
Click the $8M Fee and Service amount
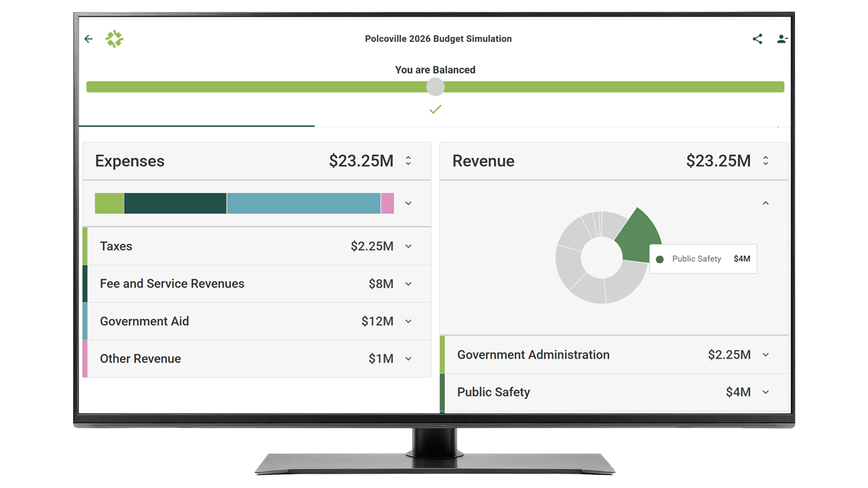point(381,284)
